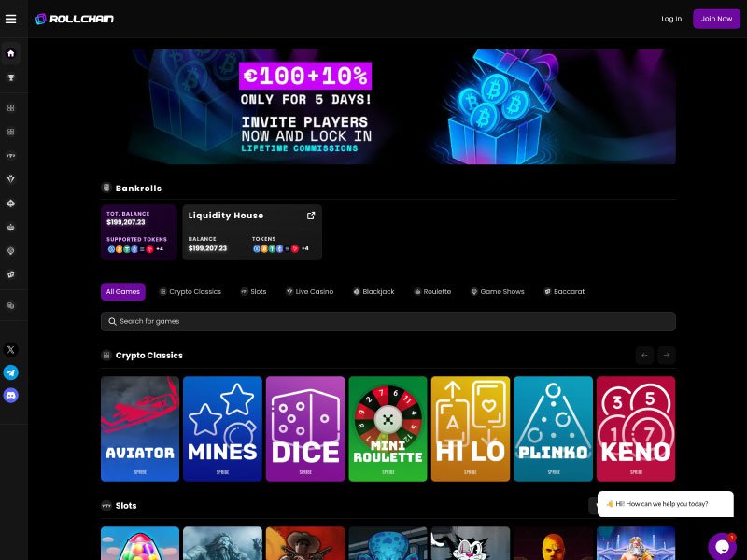Click the Slots heading icon
This screenshot has width=747, height=560.
(x=106, y=506)
